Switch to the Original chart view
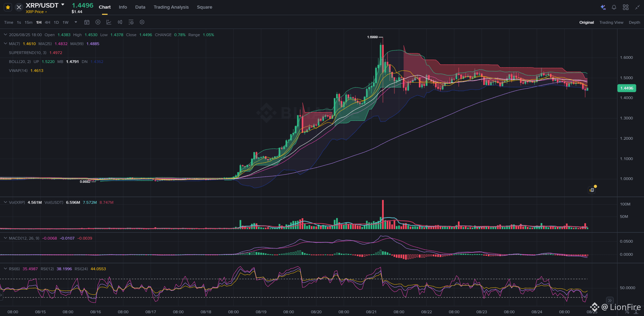644x316 pixels. click(586, 22)
